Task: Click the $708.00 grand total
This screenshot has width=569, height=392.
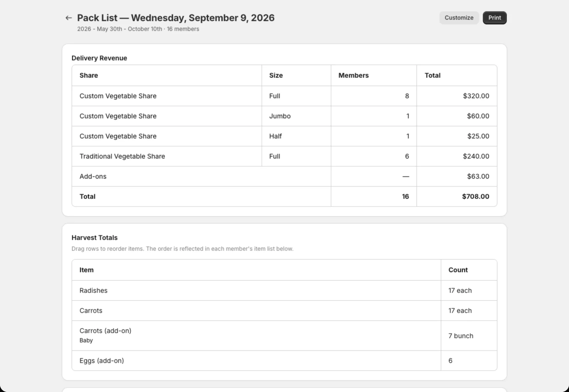Action: [x=475, y=197]
